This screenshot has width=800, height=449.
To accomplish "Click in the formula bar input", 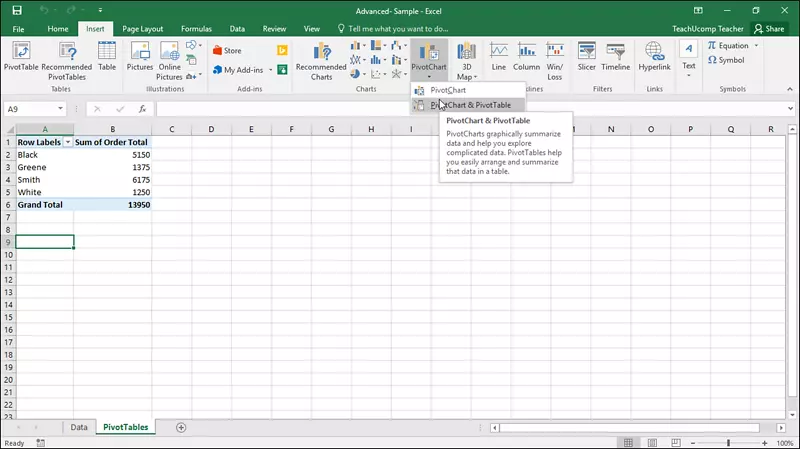I will [x=469, y=109].
